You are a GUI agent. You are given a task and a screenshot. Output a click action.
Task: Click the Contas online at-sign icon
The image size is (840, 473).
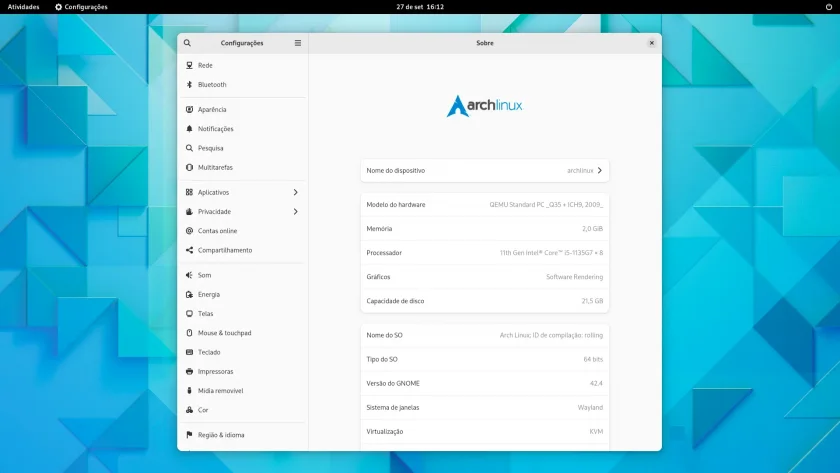pyautogui.click(x=189, y=231)
